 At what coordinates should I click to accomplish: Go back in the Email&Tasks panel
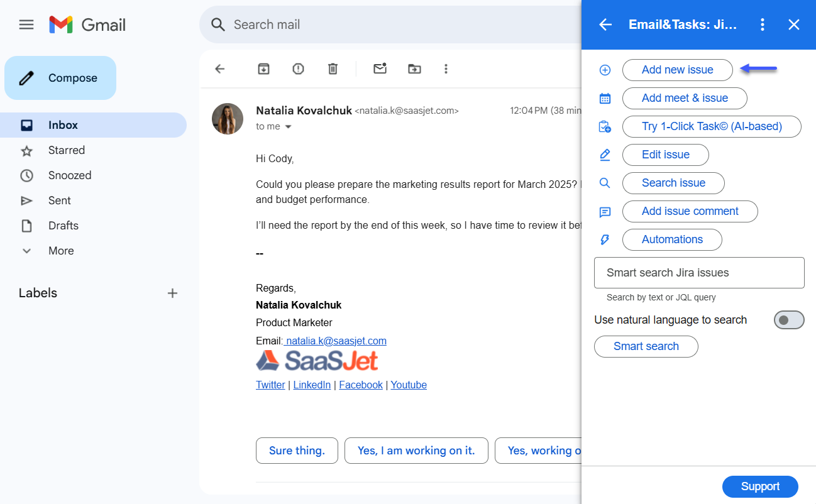(x=605, y=25)
